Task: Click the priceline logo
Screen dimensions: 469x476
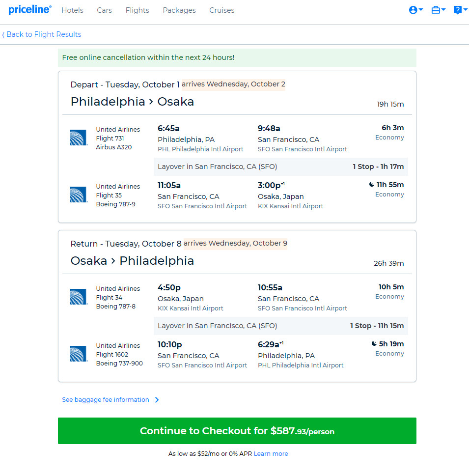Action: click(x=30, y=10)
